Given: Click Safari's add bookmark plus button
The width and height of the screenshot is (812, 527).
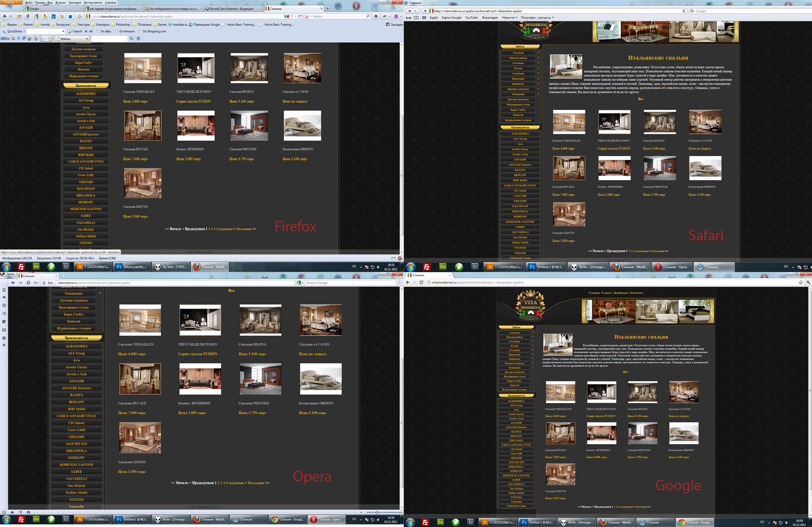Looking at the screenshot, I should click(x=425, y=11).
